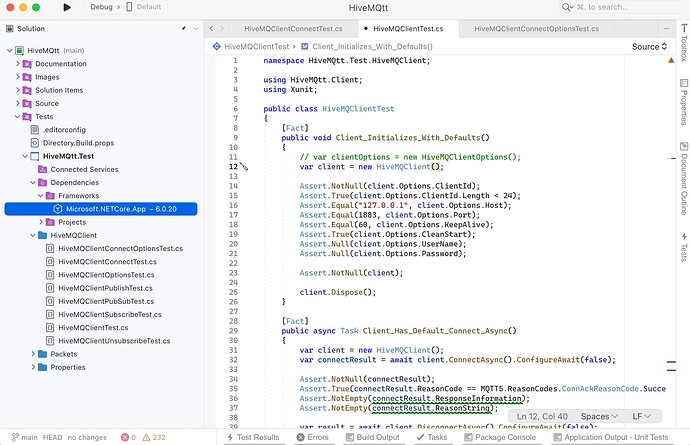Expand the Solution Items folder
690x445 pixels.
pyautogui.click(x=18, y=90)
